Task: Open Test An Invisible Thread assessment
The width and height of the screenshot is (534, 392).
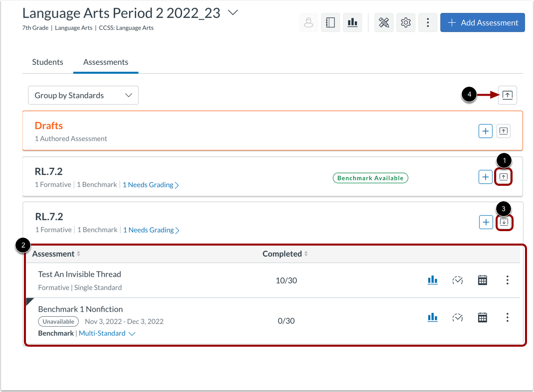Action: coord(79,274)
